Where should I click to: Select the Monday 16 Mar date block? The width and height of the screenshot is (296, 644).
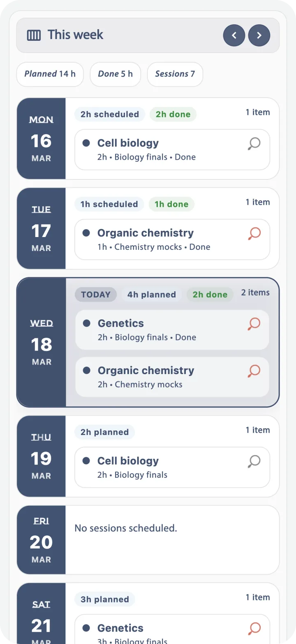coord(41,139)
